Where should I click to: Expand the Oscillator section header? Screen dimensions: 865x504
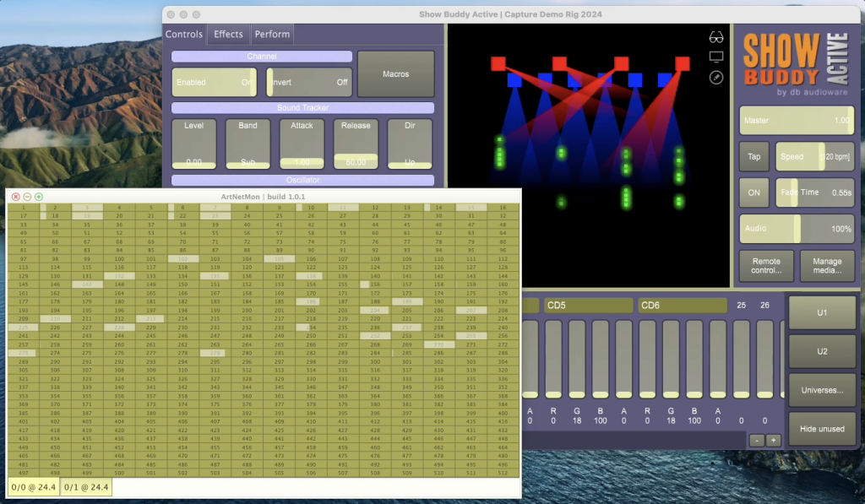coord(302,180)
